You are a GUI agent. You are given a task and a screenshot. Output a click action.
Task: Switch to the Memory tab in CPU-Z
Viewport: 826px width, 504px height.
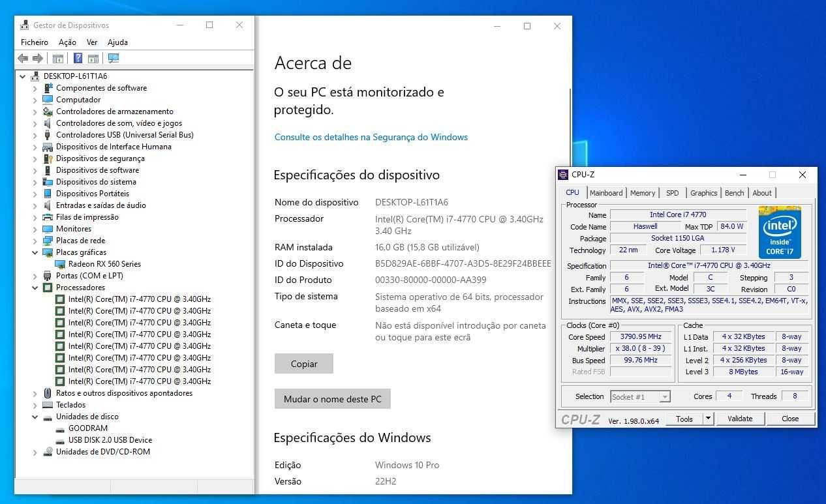coord(643,193)
